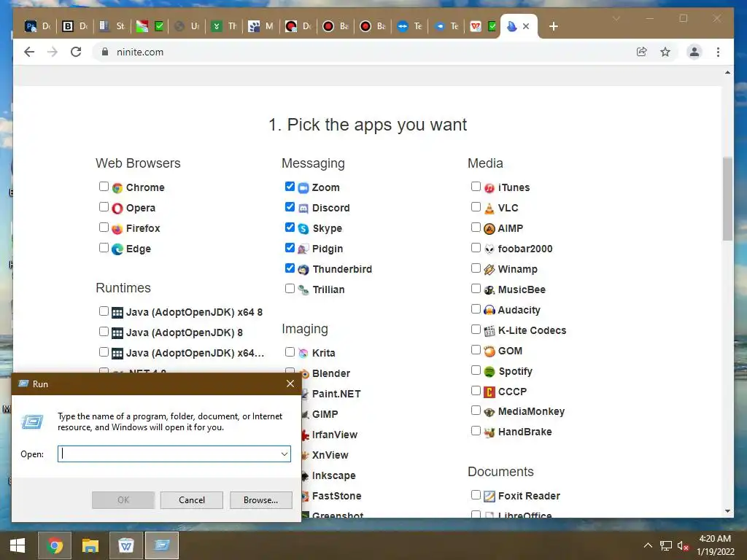Click the Edge logo icon
The image size is (747, 560).
(117, 249)
